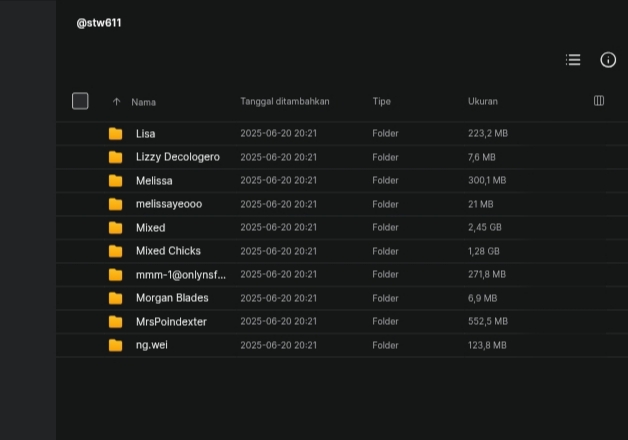Click the 271,8 MB size value
Image resolution: width=628 pixels, height=440 pixels.
tap(487, 274)
